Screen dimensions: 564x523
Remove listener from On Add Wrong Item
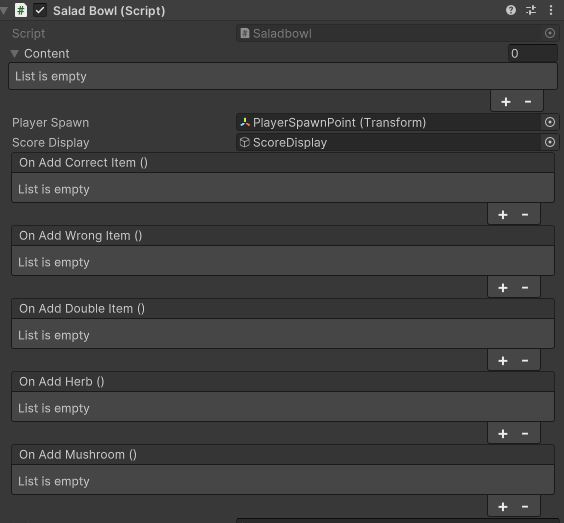[525, 288]
